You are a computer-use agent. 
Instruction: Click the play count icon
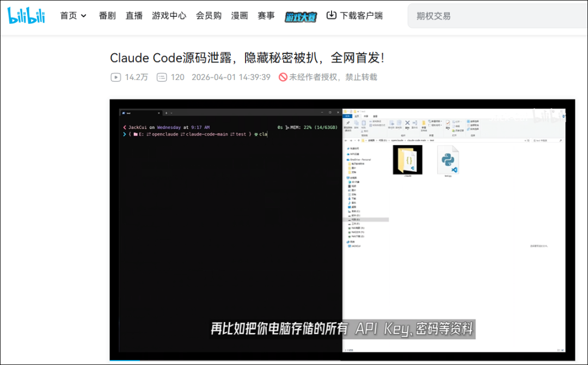click(115, 77)
